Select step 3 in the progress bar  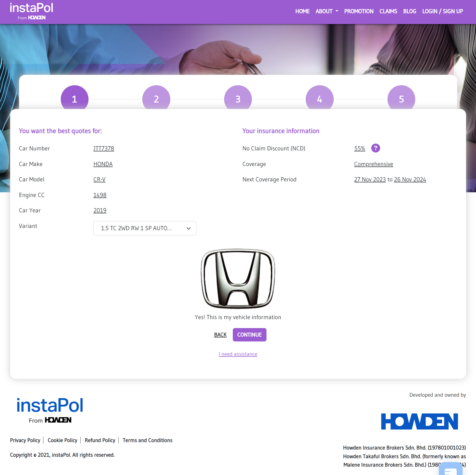(x=238, y=99)
